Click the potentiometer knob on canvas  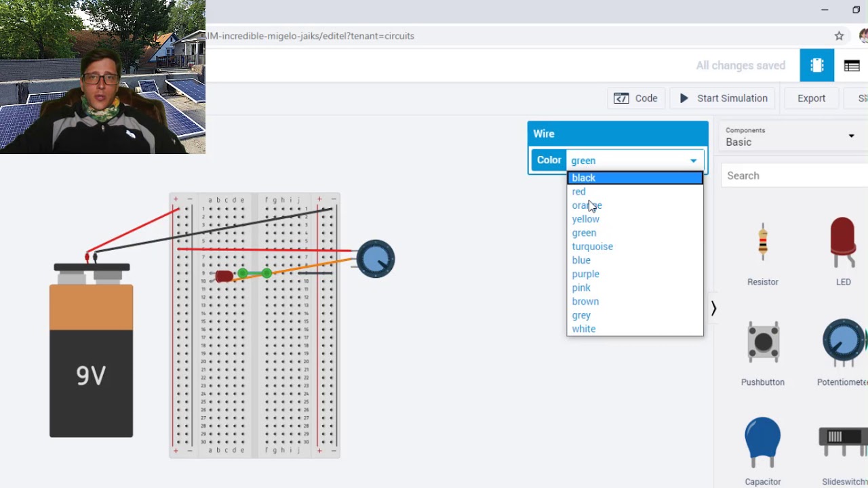click(x=375, y=259)
